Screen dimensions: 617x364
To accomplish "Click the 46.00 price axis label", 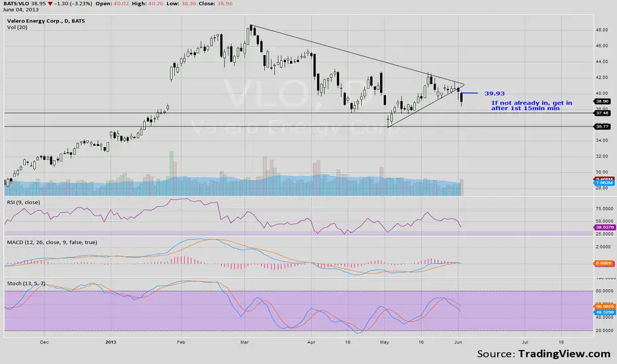I will coord(602,46).
